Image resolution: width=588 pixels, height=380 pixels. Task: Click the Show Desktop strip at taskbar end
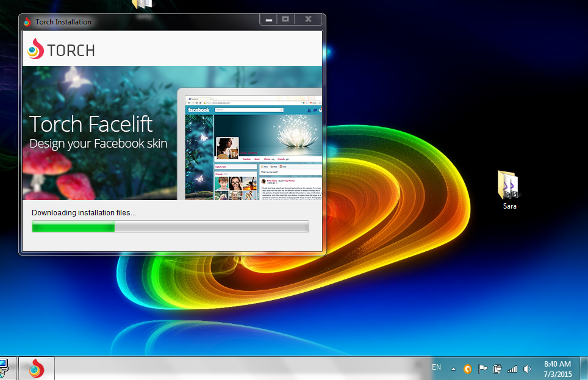585,368
